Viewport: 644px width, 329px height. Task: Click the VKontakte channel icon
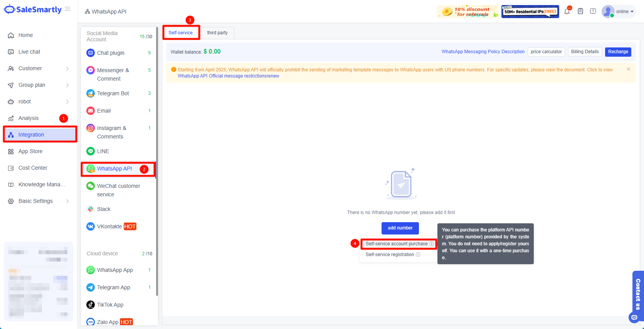click(x=91, y=226)
